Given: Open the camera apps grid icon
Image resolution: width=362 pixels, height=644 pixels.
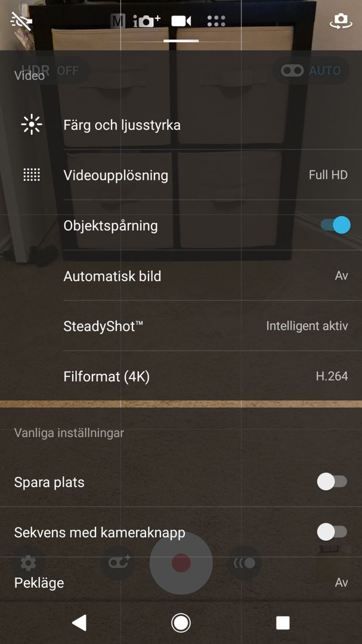Looking at the screenshot, I should [x=216, y=21].
